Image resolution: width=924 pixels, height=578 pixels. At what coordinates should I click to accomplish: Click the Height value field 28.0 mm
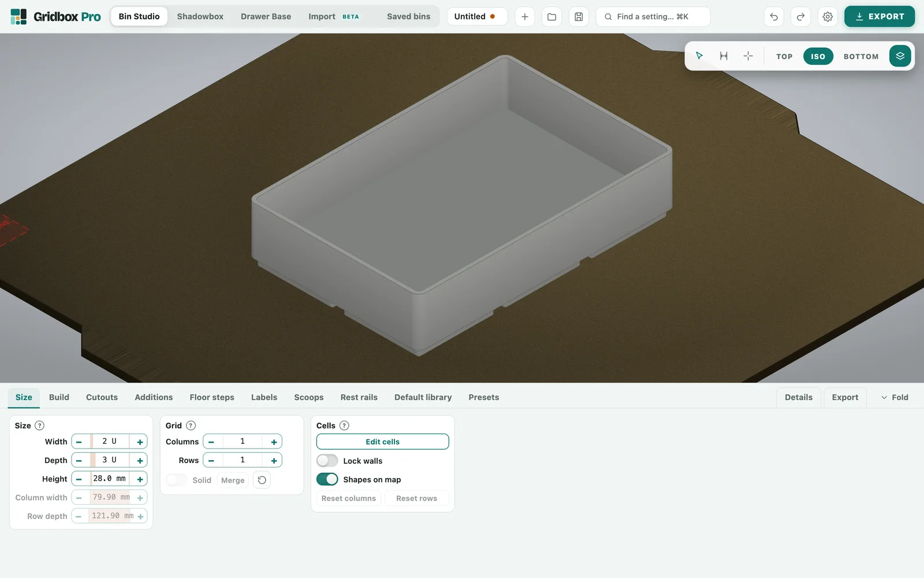click(110, 479)
